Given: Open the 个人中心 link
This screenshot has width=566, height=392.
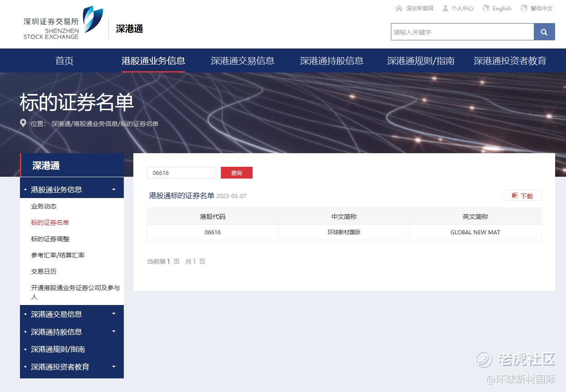Looking at the screenshot, I should [462, 9].
